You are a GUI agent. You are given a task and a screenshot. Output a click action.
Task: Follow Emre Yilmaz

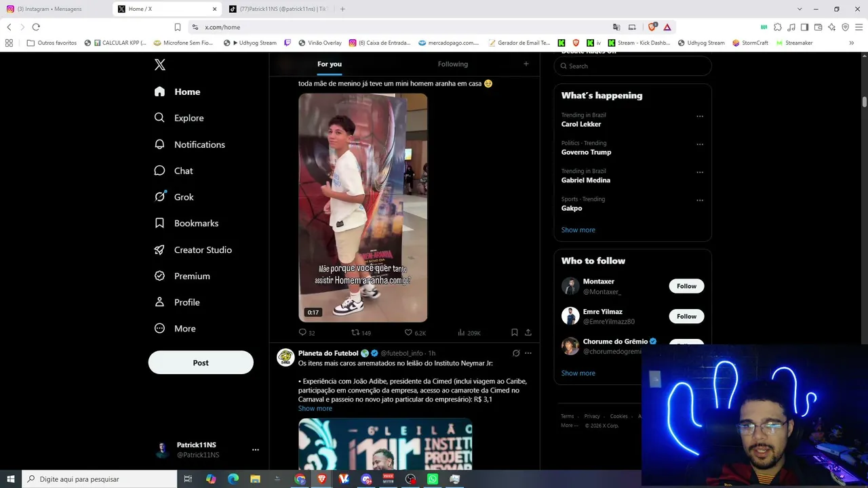pos(686,316)
